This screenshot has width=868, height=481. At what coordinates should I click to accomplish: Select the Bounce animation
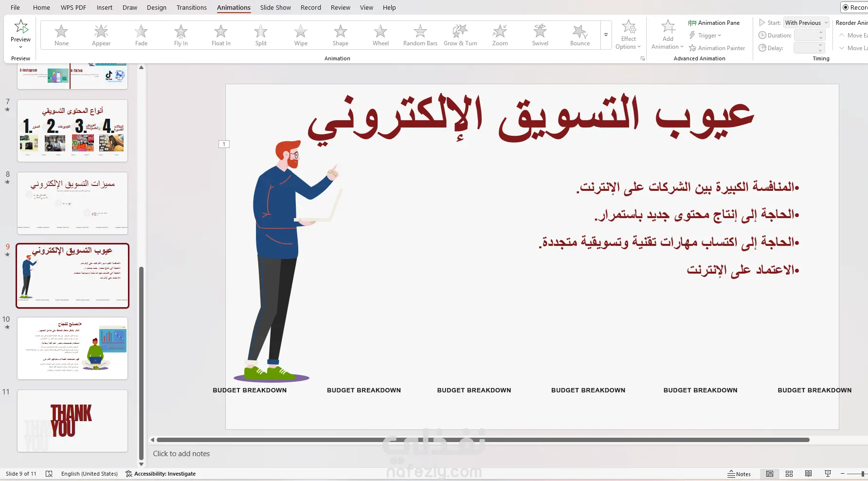pyautogui.click(x=580, y=35)
